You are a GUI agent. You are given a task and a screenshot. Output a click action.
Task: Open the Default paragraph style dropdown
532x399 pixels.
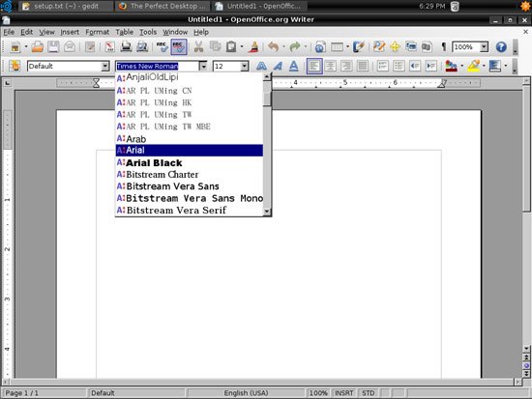(105, 66)
